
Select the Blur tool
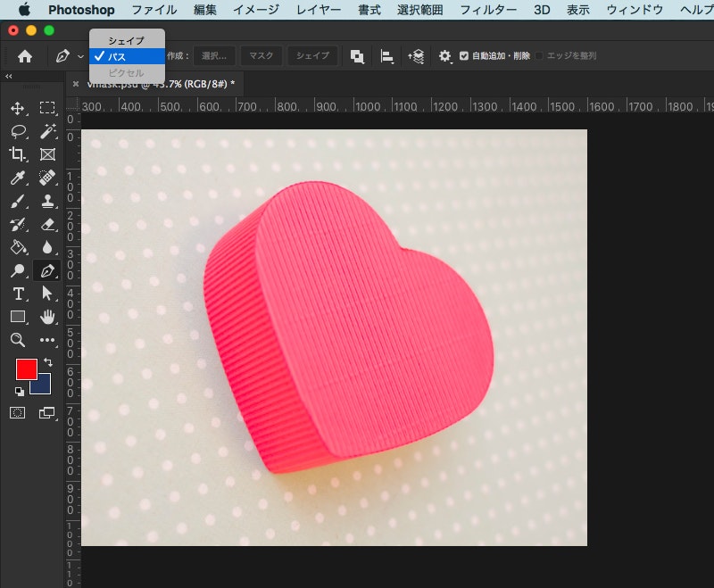tap(47, 247)
